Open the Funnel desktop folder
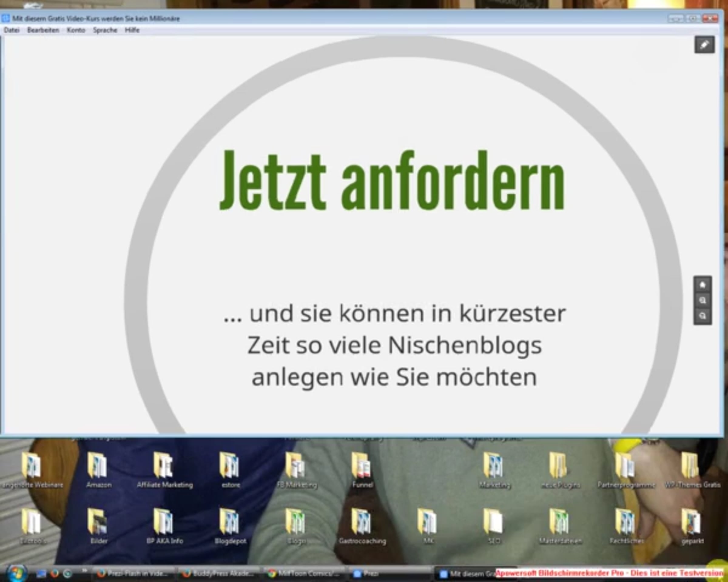 click(362, 467)
